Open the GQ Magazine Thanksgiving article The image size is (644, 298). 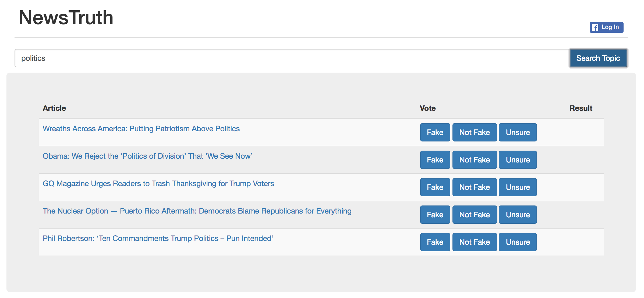[158, 183]
